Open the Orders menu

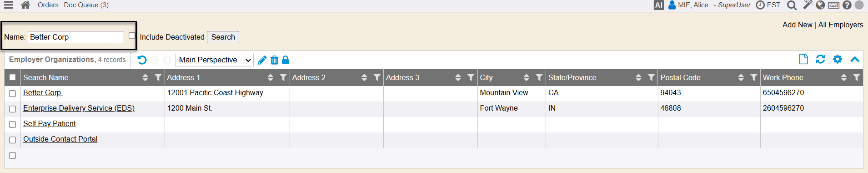tap(48, 5)
